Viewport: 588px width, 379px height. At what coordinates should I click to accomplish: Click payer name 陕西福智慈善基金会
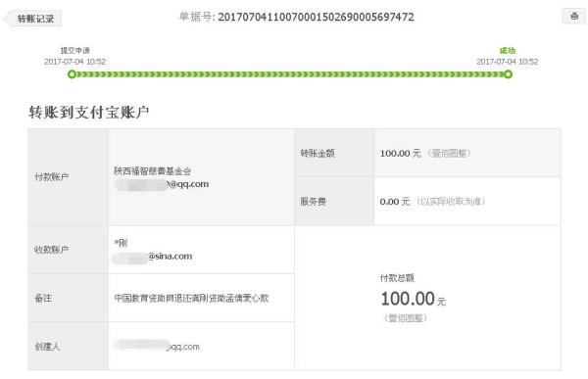coord(153,171)
